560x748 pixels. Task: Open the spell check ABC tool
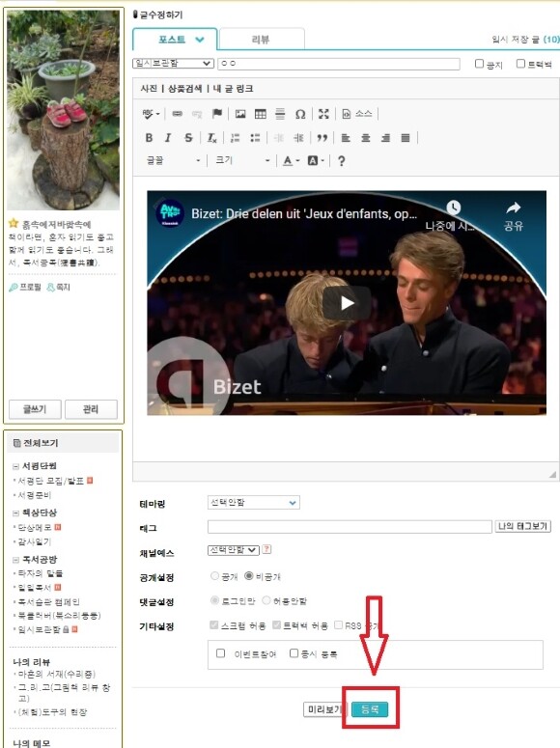(151, 114)
